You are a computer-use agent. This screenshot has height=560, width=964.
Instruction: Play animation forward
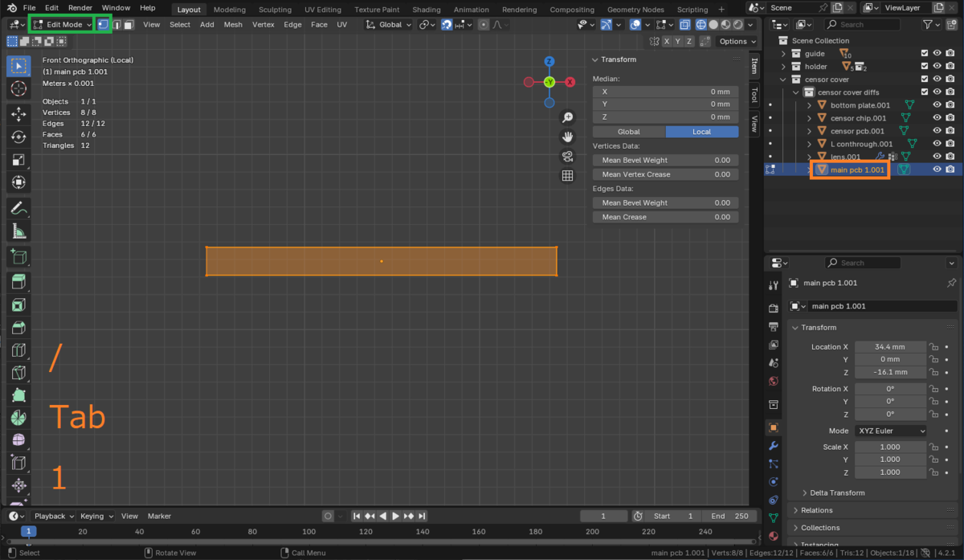pos(395,516)
